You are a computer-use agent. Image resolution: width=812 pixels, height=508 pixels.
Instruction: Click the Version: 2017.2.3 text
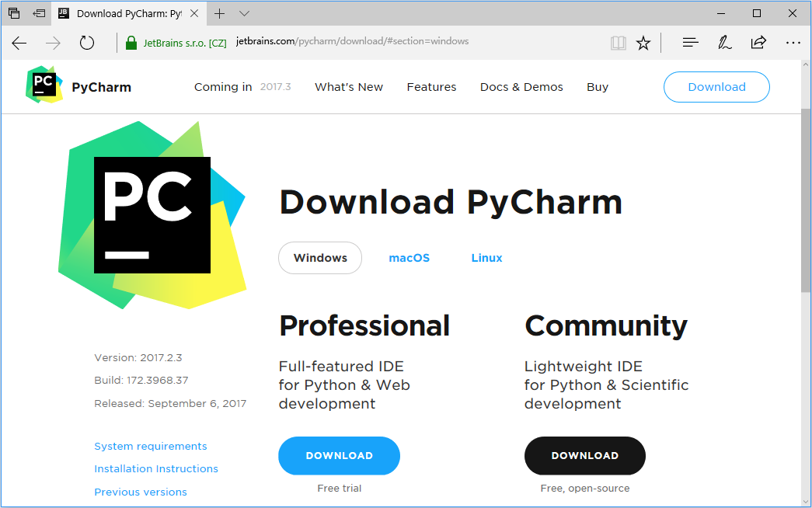(x=138, y=358)
